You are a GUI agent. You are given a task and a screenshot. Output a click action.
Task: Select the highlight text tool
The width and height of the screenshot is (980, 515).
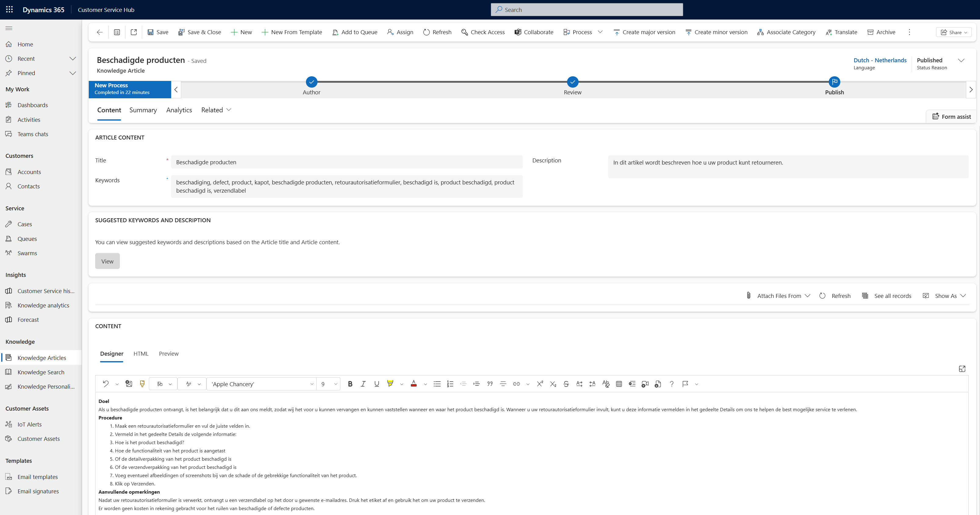tap(390, 384)
